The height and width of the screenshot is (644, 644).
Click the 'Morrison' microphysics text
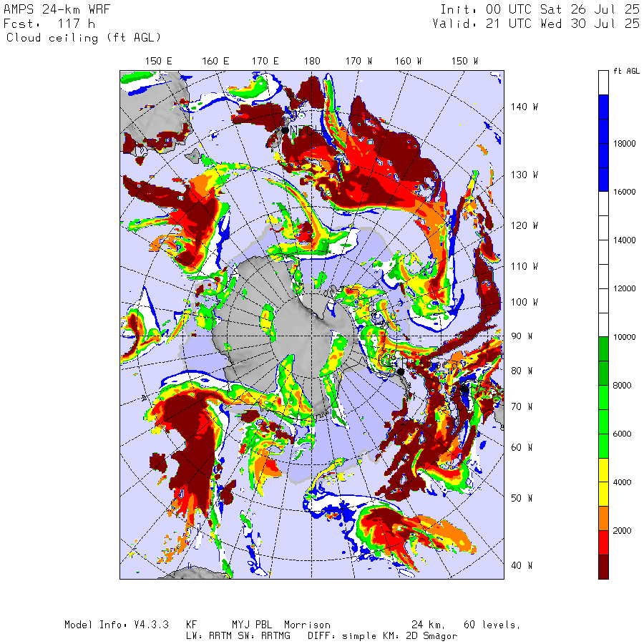(x=307, y=625)
